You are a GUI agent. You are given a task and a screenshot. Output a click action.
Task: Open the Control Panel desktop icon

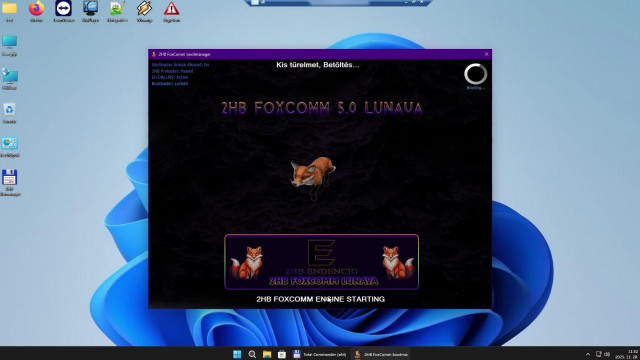(x=9, y=144)
